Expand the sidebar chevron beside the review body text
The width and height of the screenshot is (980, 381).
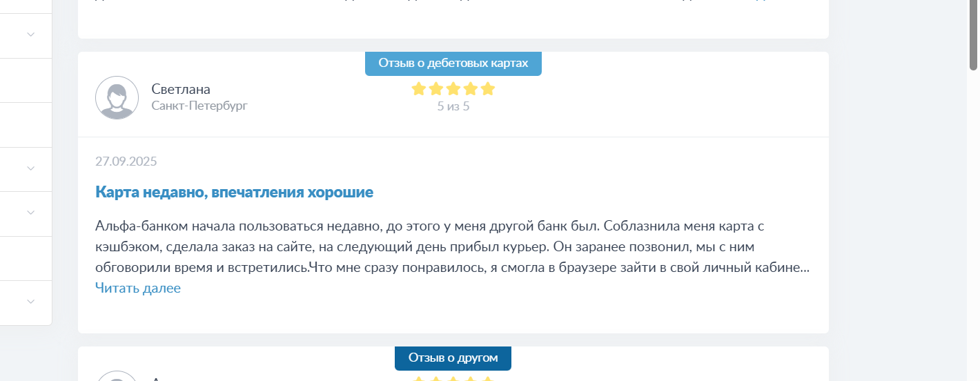30,213
